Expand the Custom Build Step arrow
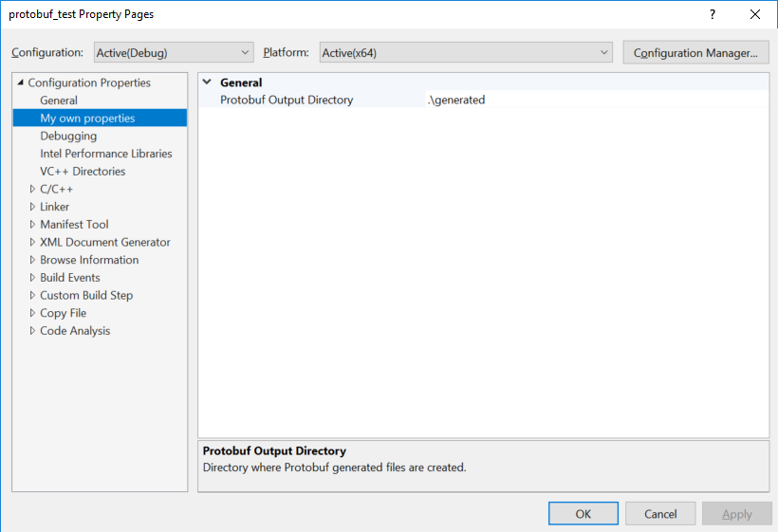778x532 pixels. 32,296
